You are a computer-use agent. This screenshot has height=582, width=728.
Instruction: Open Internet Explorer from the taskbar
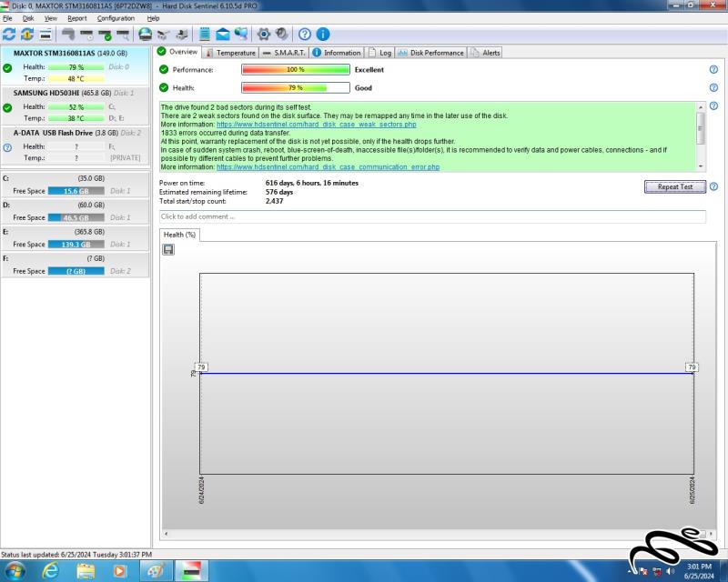(x=50, y=570)
